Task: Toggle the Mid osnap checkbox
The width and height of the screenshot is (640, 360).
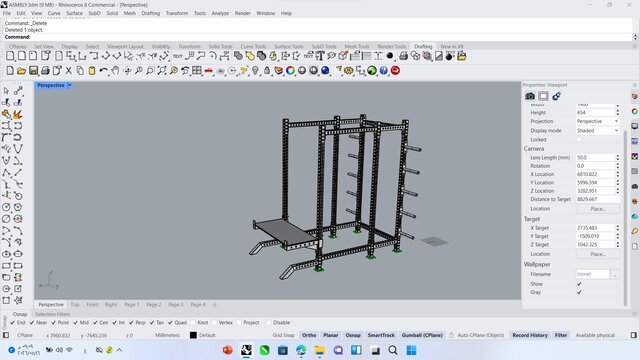Action: 76,322
